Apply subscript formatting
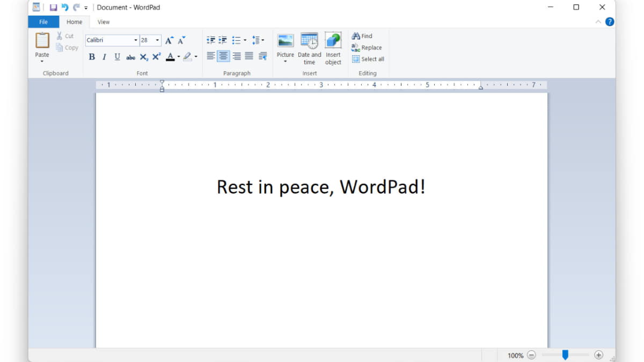Image resolution: width=644 pixels, height=362 pixels. (144, 57)
